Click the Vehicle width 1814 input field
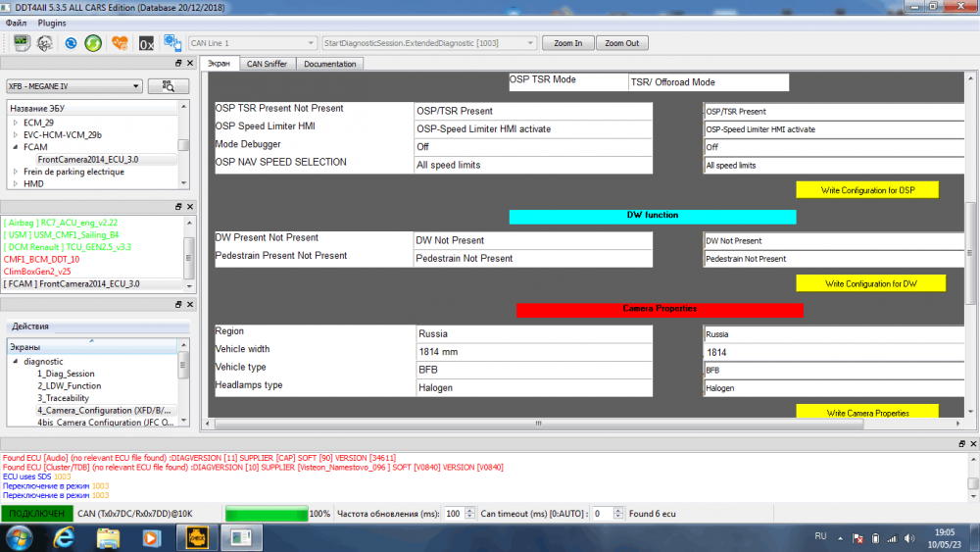 834,352
